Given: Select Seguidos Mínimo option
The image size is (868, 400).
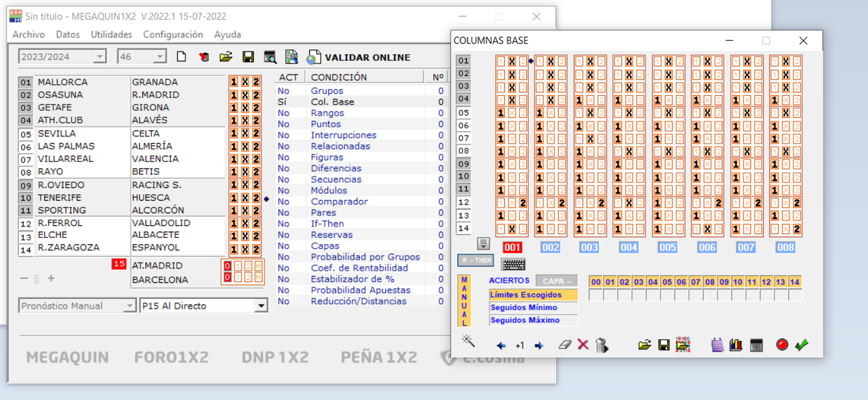Looking at the screenshot, I should [x=534, y=308].
